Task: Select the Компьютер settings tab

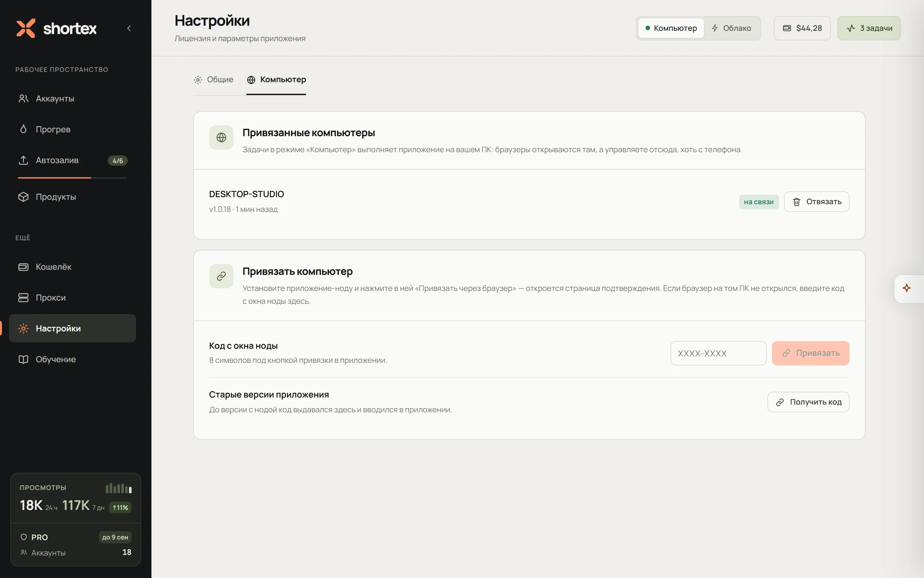Action: tap(277, 80)
